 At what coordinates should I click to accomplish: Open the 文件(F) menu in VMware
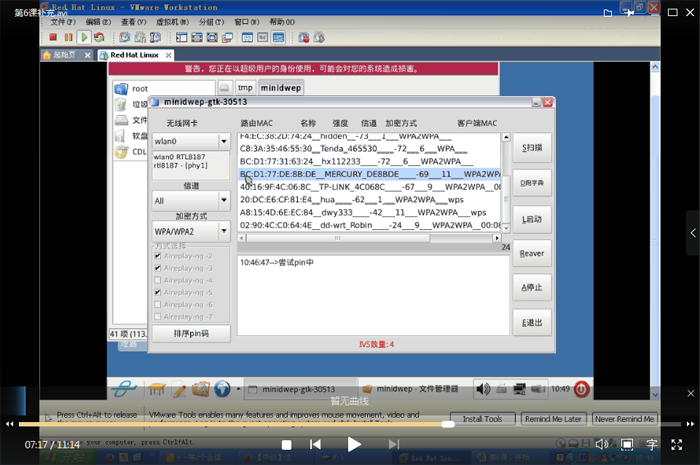tap(63, 21)
